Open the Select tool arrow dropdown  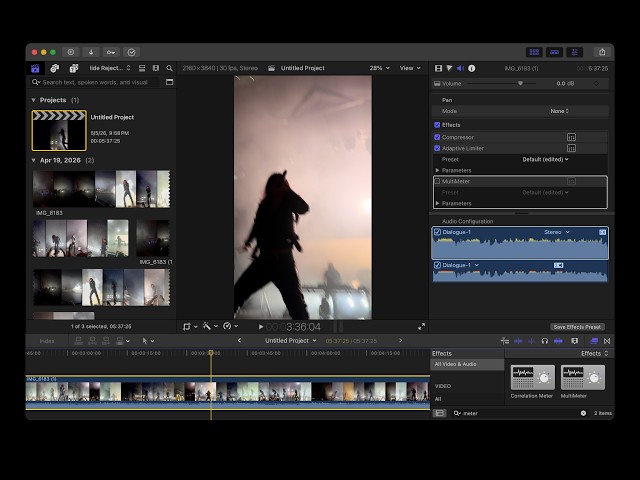point(148,341)
